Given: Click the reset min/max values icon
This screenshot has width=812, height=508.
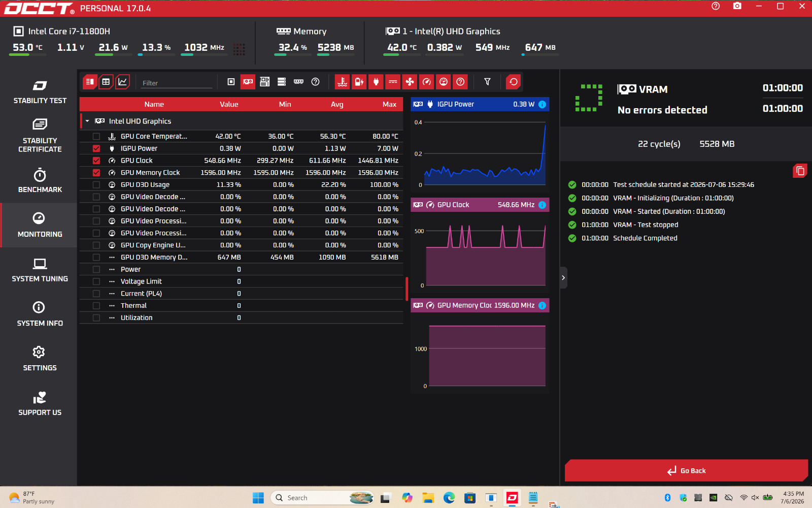Looking at the screenshot, I should click(514, 82).
